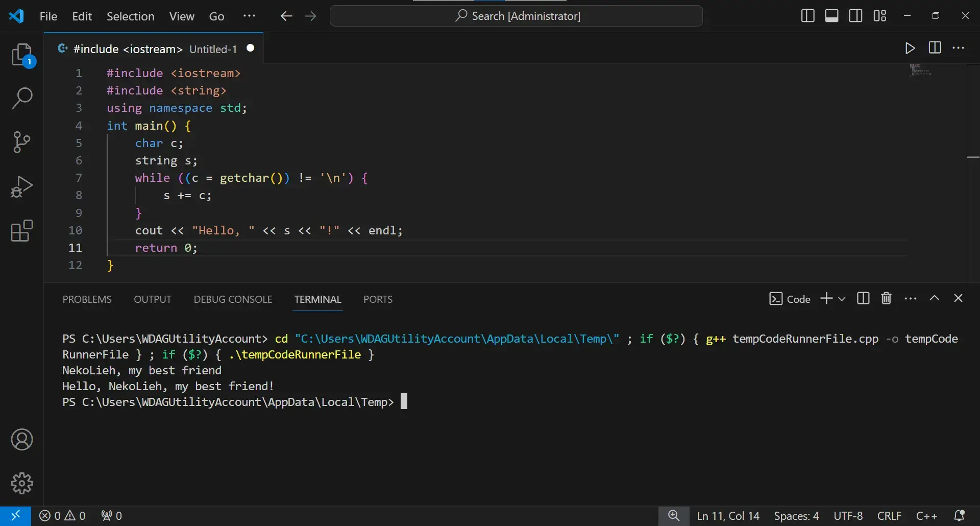Open the Search view in activity bar

(22, 98)
